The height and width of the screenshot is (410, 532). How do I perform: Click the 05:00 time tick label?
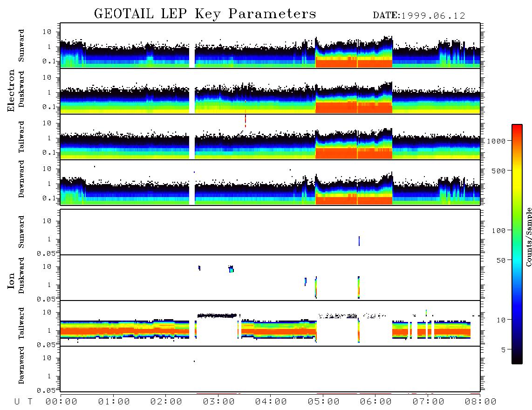pos(323,402)
